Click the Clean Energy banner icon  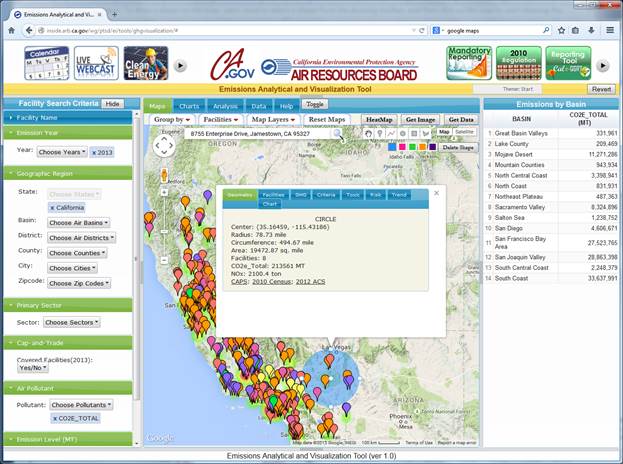tap(143, 63)
